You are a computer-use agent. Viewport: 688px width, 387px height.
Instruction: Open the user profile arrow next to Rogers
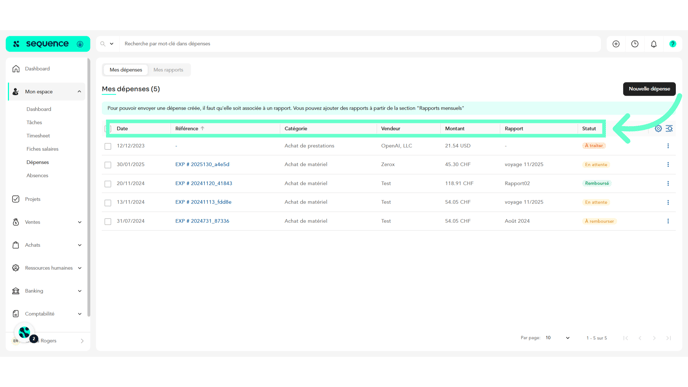[82, 341]
